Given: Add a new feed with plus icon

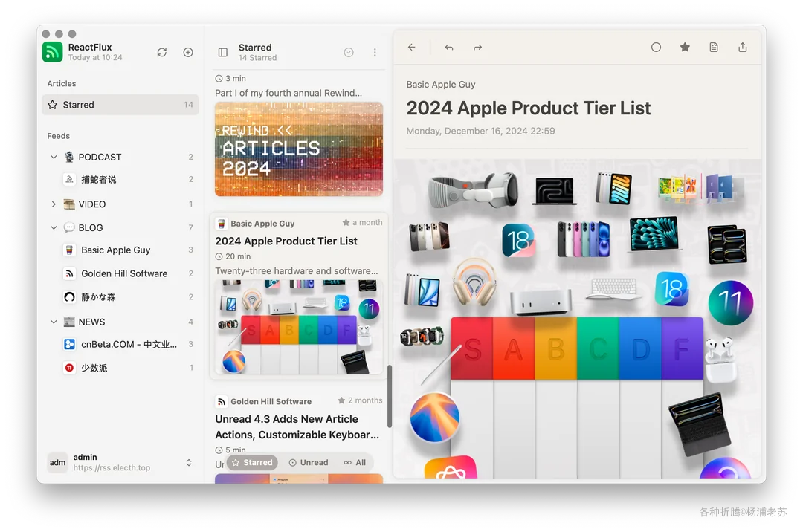Looking at the screenshot, I should click(188, 52).
